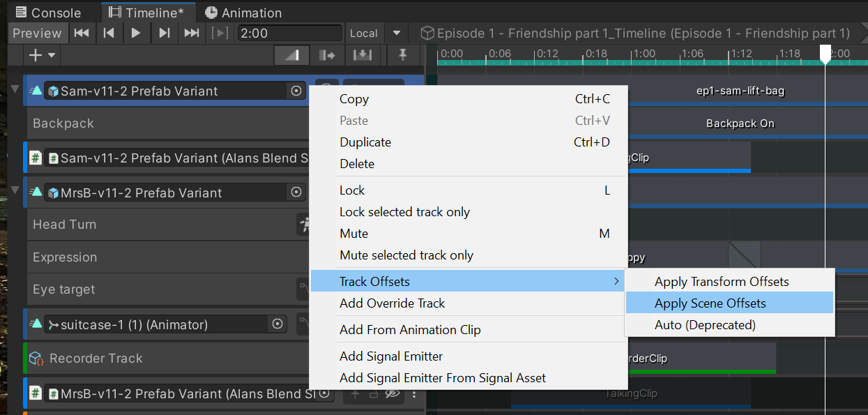Open object picker for Sam-v11-2 Prefab Variant
Screen dimensions: 868x415
(296, 91)
